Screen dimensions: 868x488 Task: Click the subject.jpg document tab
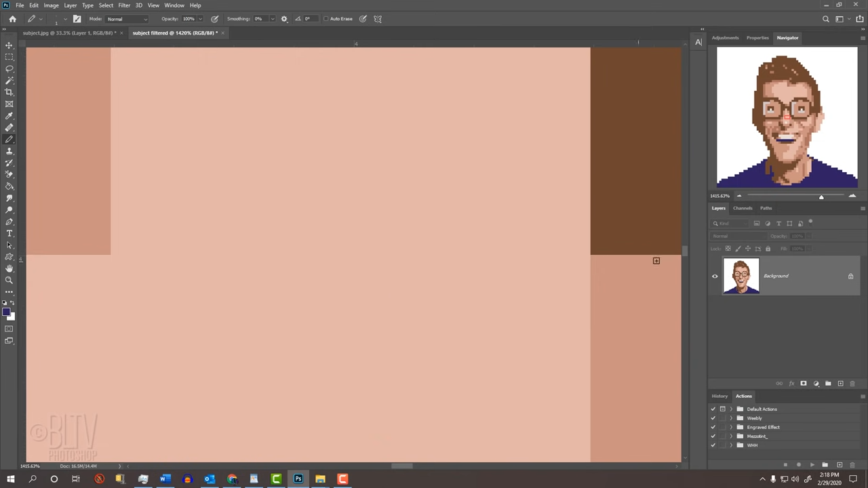click(68, 33)
